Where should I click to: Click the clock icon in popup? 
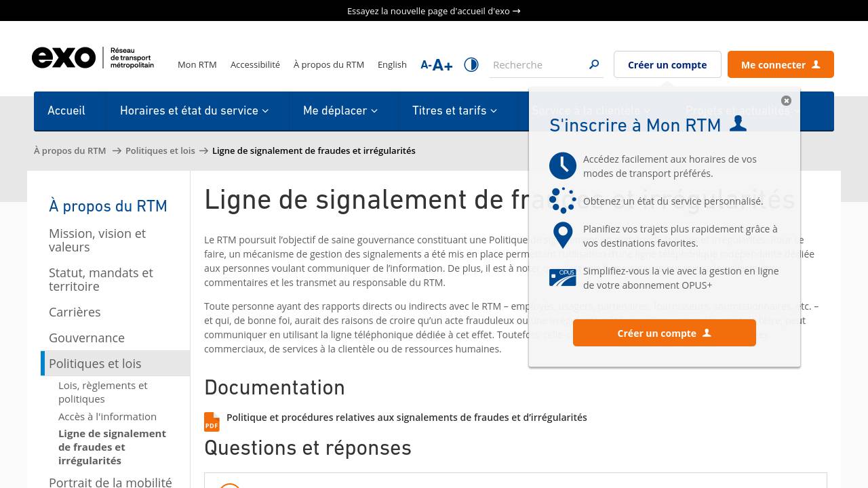pos(563,166)
